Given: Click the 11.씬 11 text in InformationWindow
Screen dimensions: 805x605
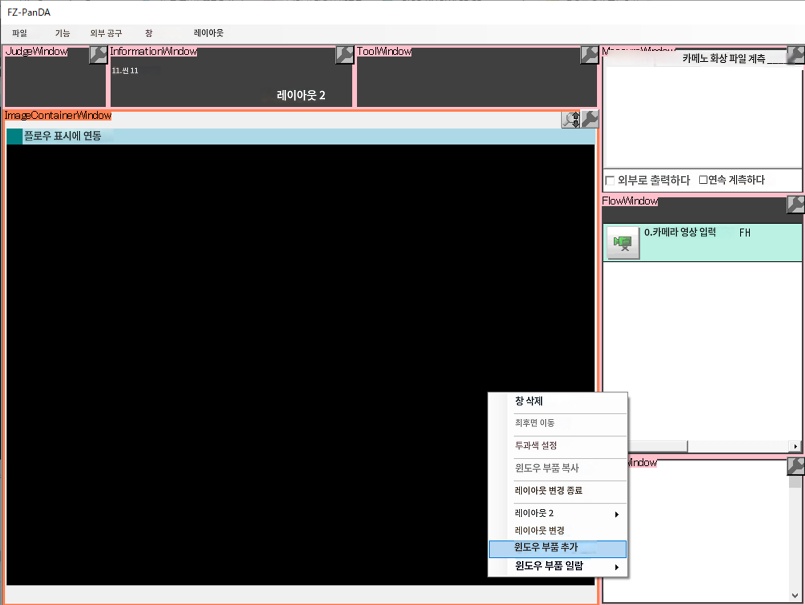Looking at the screenshot, I should 125,71.
